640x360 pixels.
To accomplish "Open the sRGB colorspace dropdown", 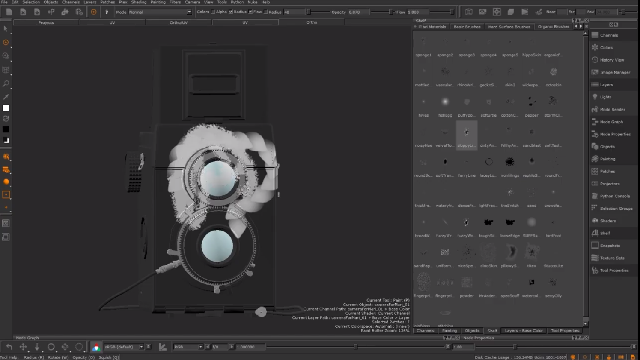I will (x=124, y=347).
